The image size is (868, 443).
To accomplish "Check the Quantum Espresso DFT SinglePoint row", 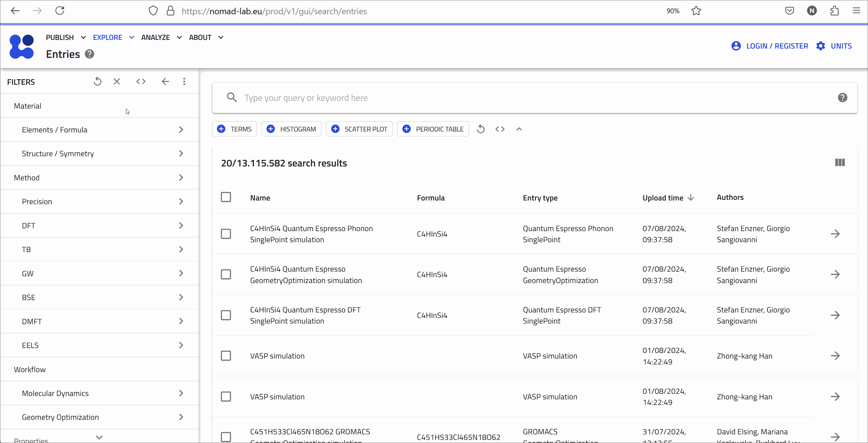I will pos(226,315).
